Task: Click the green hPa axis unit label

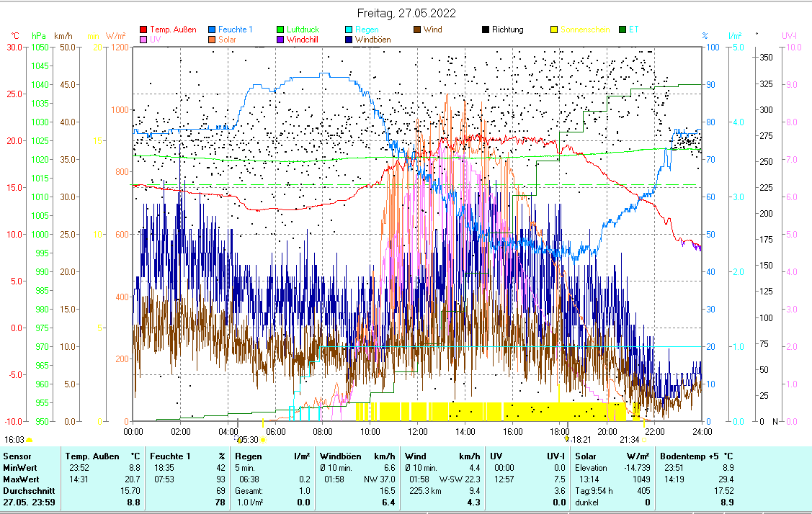Action: click(x=39, y=36)
